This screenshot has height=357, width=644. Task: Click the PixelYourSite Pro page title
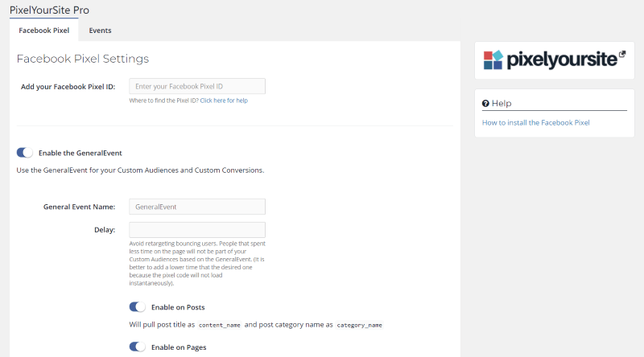(49, 10)
